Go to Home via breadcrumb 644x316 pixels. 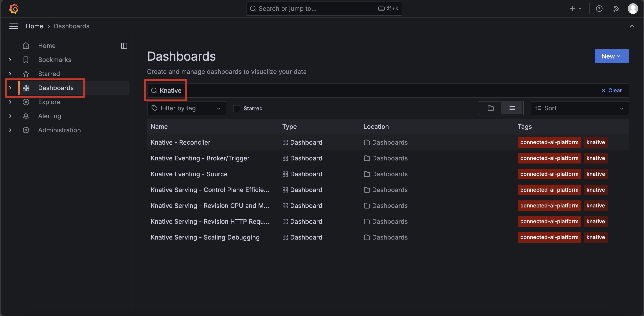pos(34,26)
